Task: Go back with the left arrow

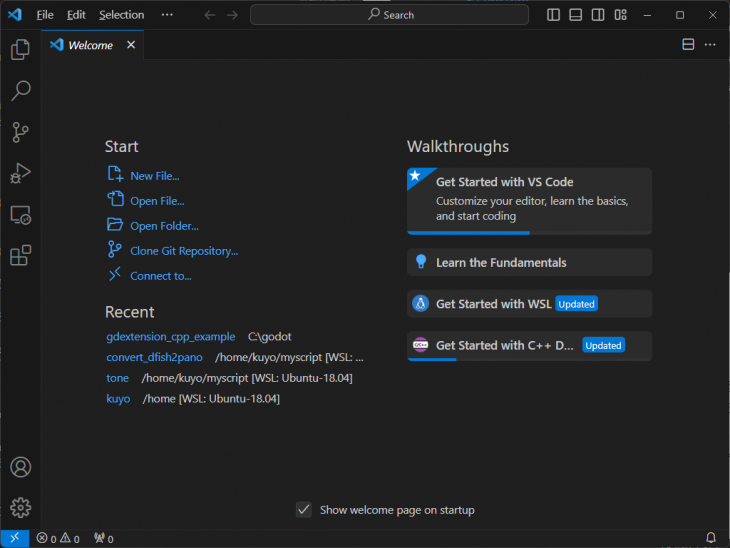Action: (x=210, y=15)
